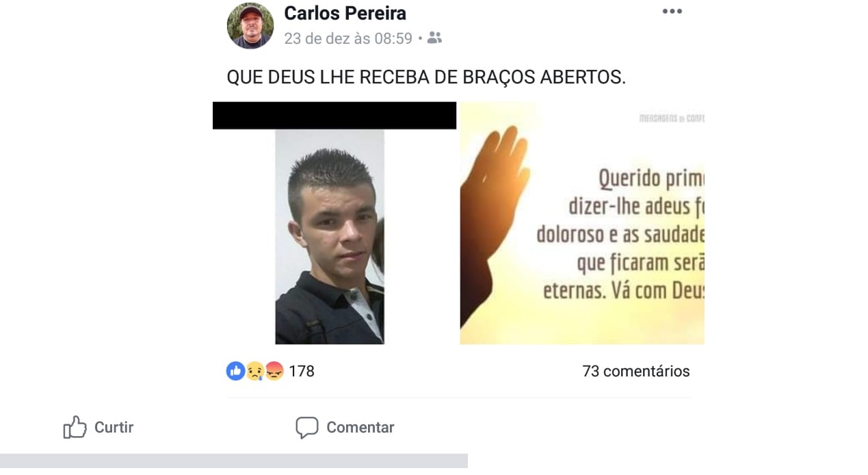Toggle like with the Curtir label

[114, 427]
